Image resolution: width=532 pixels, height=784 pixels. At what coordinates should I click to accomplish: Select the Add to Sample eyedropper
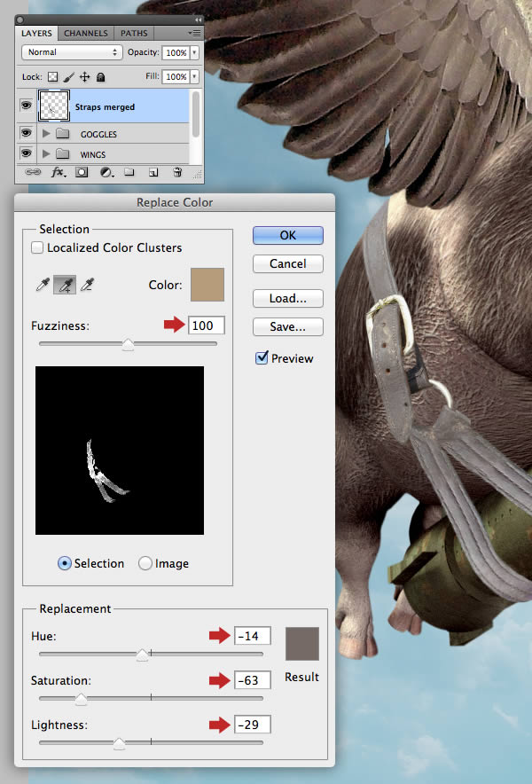[x=65, y=285]
